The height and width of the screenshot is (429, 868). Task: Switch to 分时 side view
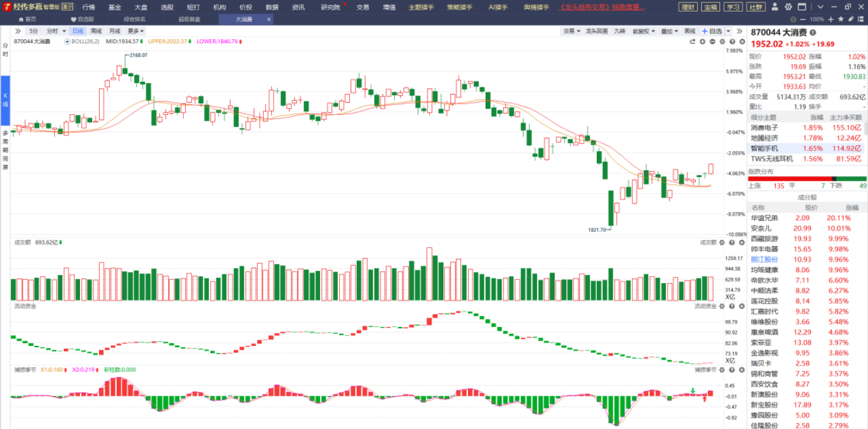pos(5,49)
